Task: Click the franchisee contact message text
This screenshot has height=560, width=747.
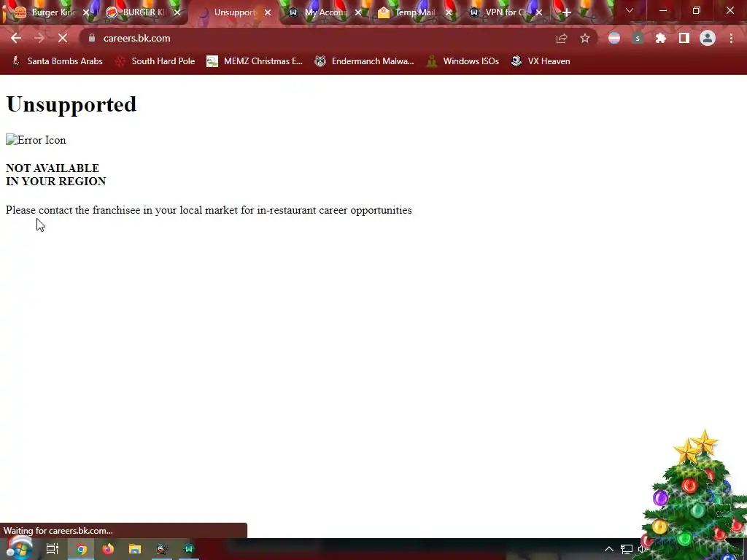Action: tap(209, 210)
